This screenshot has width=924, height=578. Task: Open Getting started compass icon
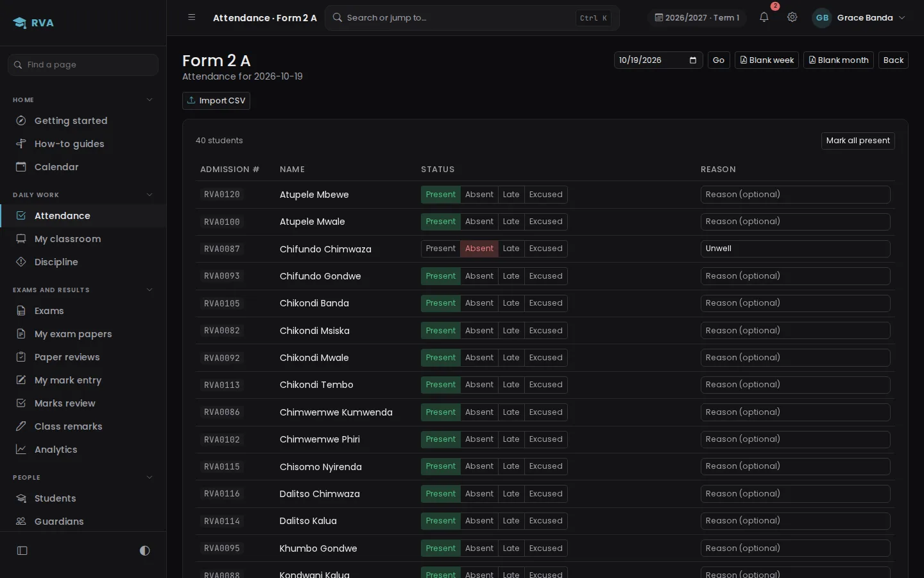[x=21, y=121]
